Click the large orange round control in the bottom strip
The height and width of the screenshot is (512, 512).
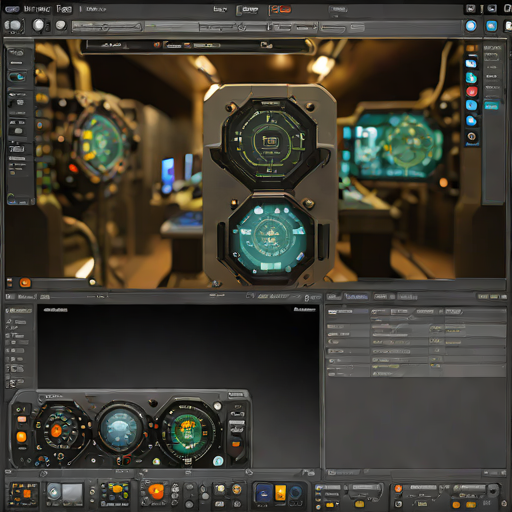point(156,491)
